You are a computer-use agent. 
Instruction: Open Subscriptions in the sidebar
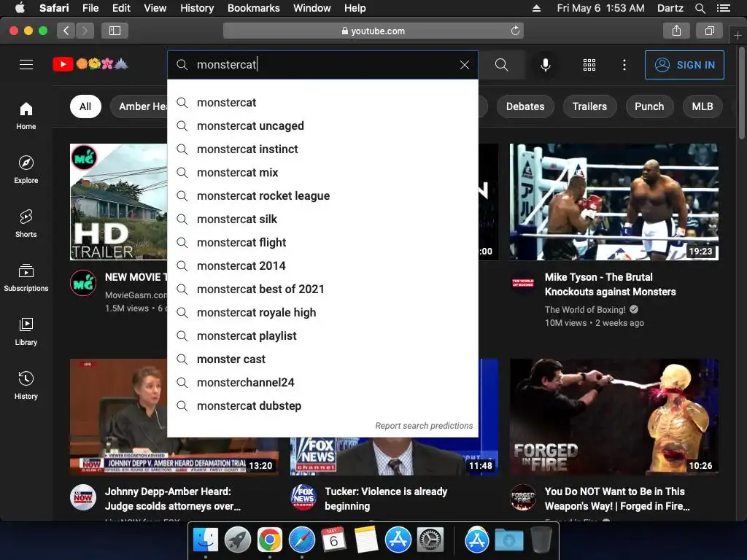click(26, 277)
